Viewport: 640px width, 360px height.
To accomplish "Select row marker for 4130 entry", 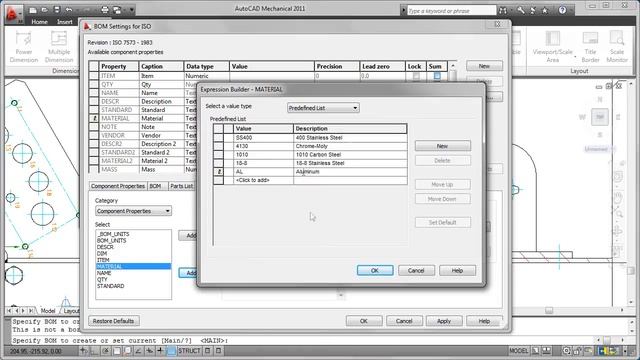I will (x=218, y=146).
